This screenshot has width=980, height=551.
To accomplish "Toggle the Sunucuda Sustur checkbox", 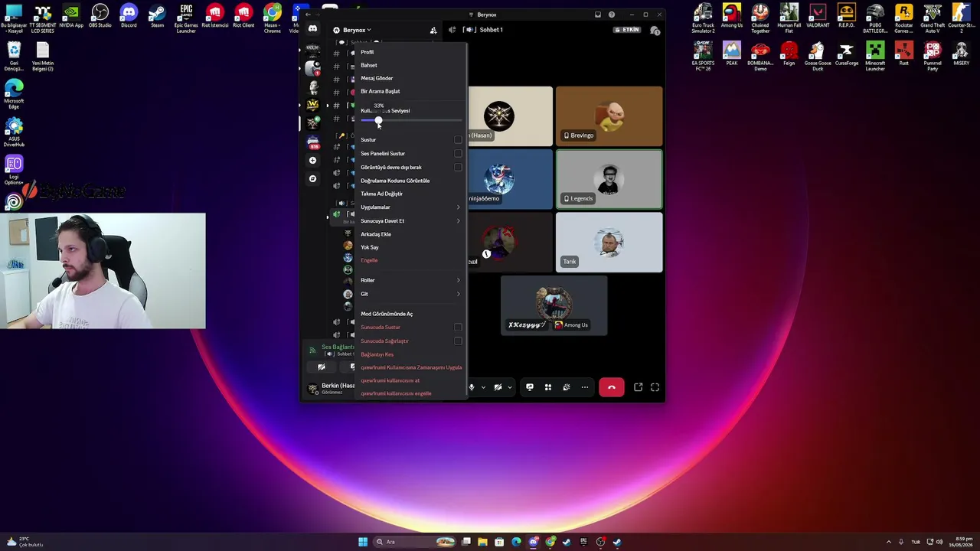I will point(458,328).
